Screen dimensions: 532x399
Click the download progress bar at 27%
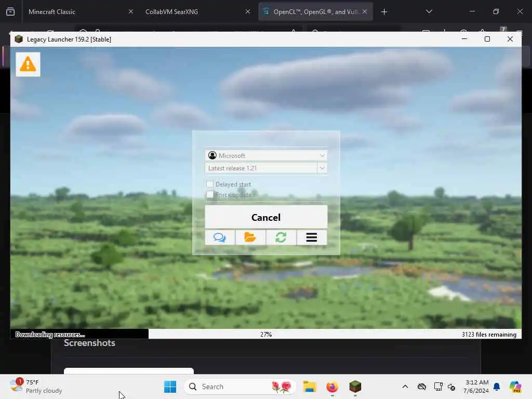pyautogui.click(x=266, y=334)
